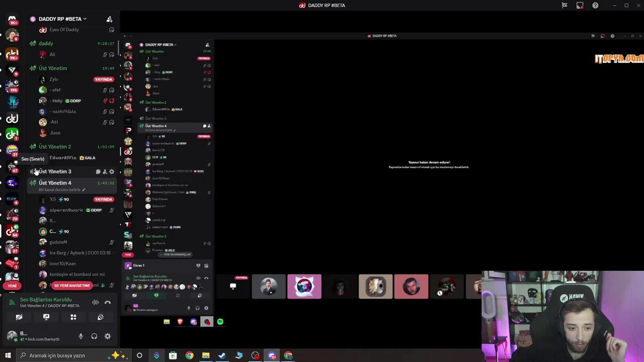
Task: Select the beige-background participant tile
Action: (376, 286)
